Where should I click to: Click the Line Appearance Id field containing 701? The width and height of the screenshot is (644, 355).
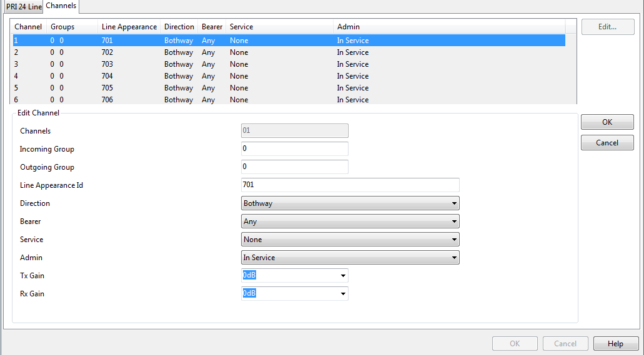pos(350,185)
